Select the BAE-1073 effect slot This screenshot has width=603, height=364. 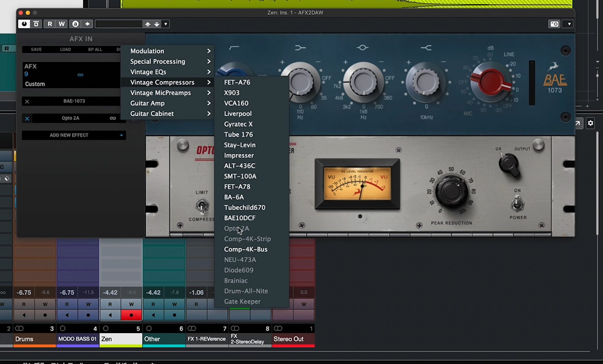tap(74, 101)
